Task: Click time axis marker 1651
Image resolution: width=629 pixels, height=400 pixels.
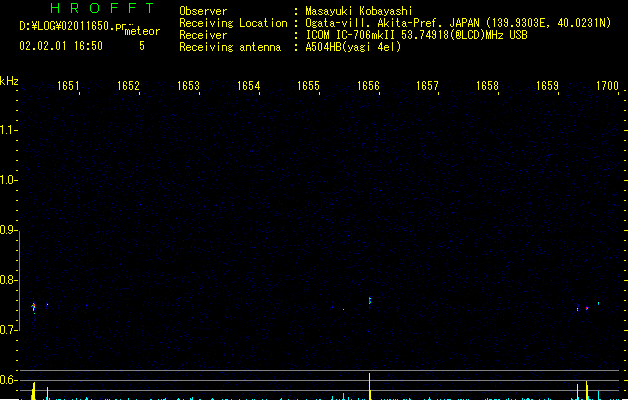Action: (x=68, y=86)
